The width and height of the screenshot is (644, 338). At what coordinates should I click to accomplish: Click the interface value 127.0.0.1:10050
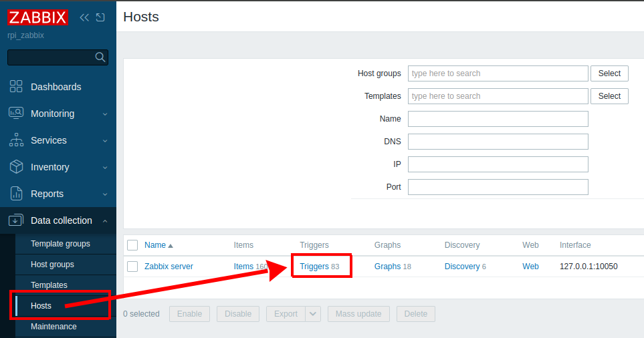pos(588,267)
